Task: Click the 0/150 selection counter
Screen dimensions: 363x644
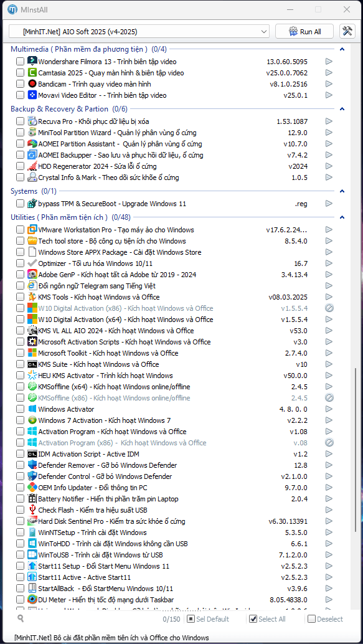Action: tap(172, 619)
